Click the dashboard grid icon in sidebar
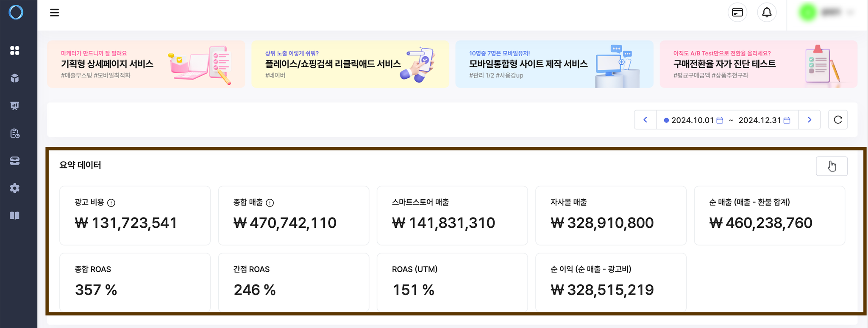The height and width of the screenshot is (328, 868). (15, 51)
